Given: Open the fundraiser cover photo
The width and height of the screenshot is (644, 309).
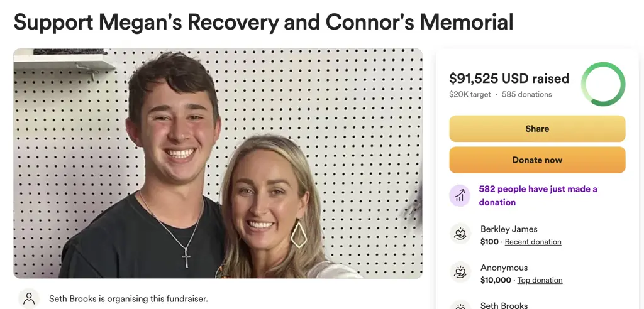Looking at the screenshot, I should point(218,163).
